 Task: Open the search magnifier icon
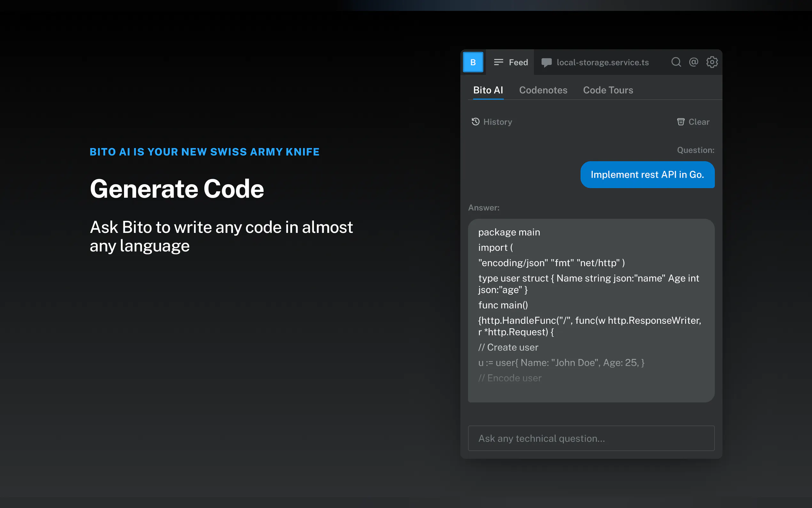[x=676, y=62]
